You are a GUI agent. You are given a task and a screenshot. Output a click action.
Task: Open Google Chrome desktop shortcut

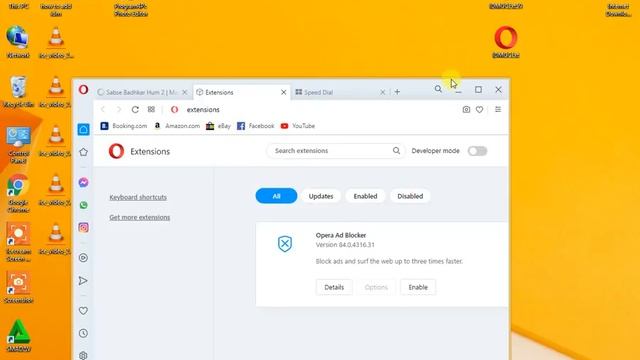pos(18,193)
